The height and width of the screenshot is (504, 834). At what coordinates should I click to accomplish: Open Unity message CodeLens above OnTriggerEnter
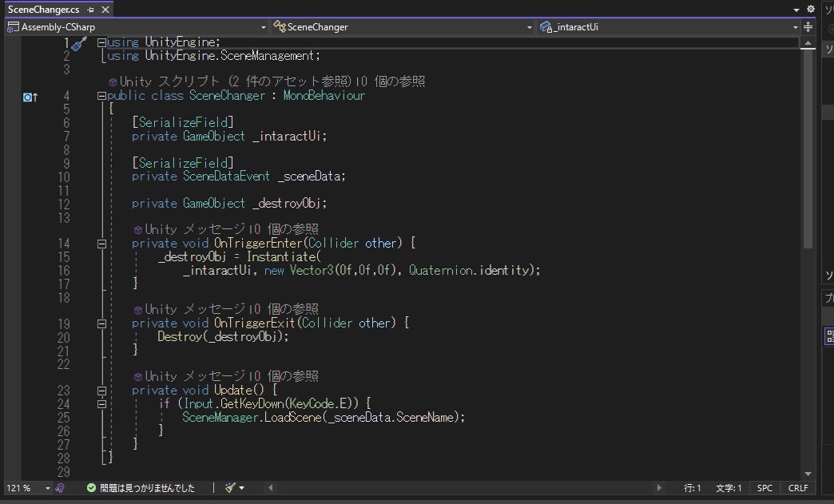click(192, 229)
